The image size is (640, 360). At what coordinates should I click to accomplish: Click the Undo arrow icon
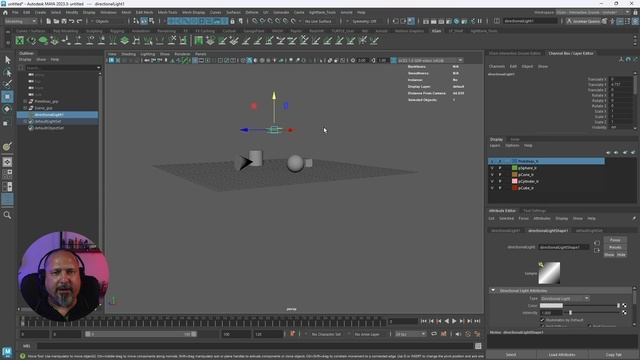pyautogui.click(x=71, y=21)
